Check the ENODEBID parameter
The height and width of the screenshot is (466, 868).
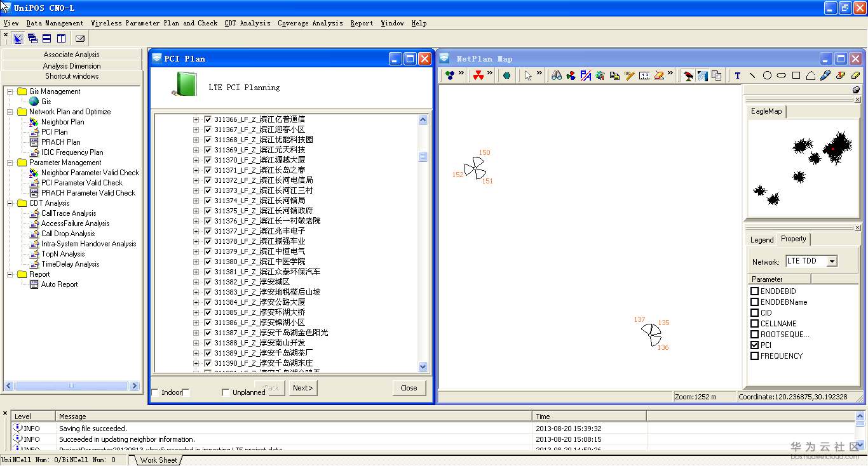(755, 291)
